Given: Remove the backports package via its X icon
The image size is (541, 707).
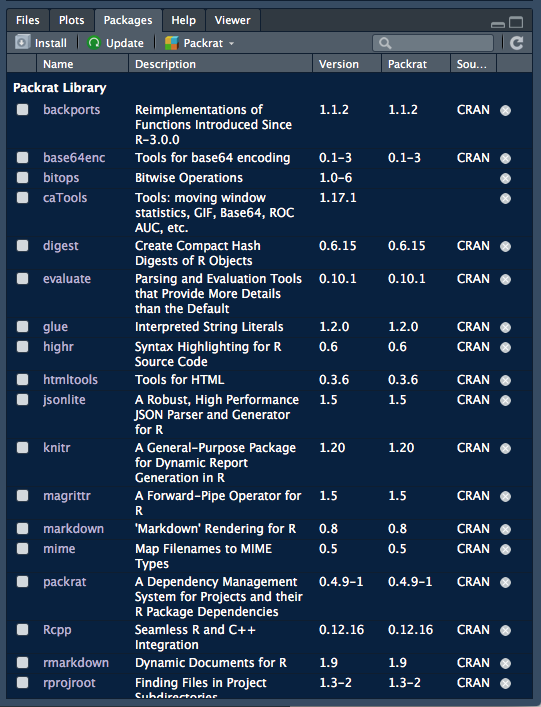Looking at the screenshot, I should coord(505,110).
